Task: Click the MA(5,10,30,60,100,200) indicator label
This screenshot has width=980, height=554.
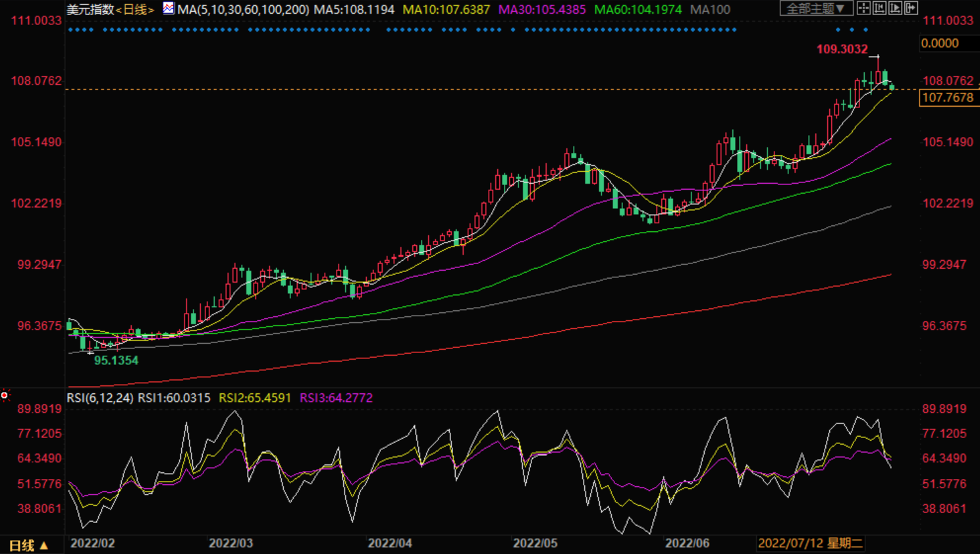Action: 243,9
